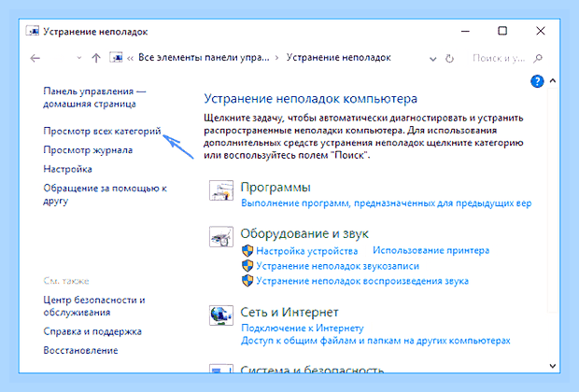Open Центр безопасности и обслуживания

[94, 306]
